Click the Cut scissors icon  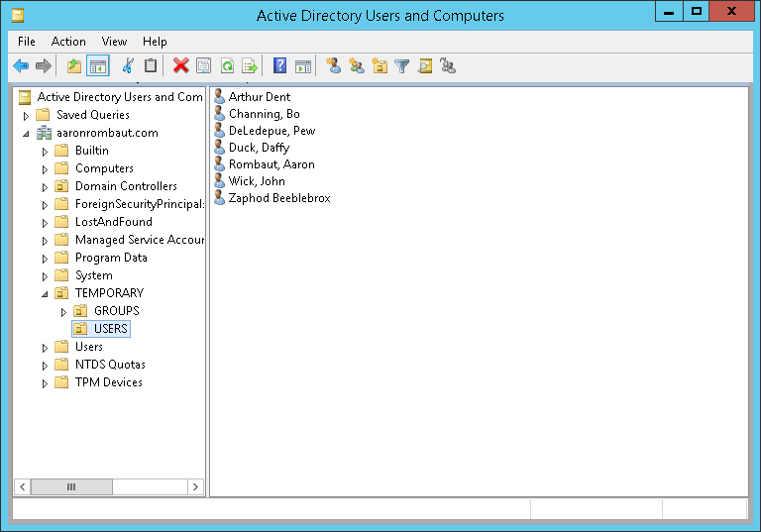[128, 65]
